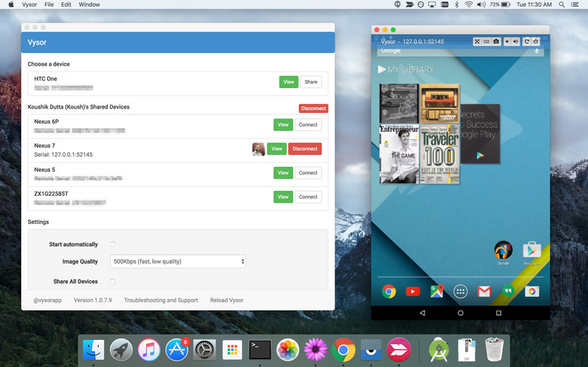This screenshot has height=367, width=588.
Task: Toggle the Share All Devices checkbox
Action: point(113,281)
